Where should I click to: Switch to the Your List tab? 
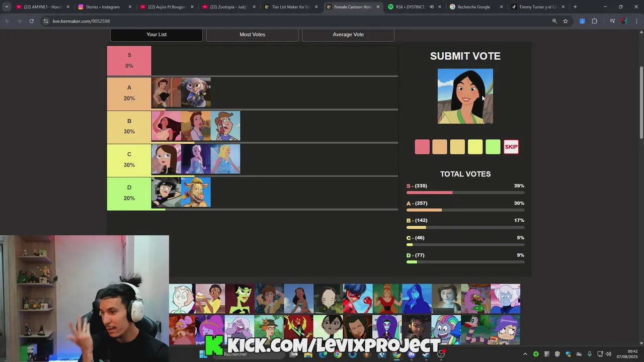coord(156,35)
